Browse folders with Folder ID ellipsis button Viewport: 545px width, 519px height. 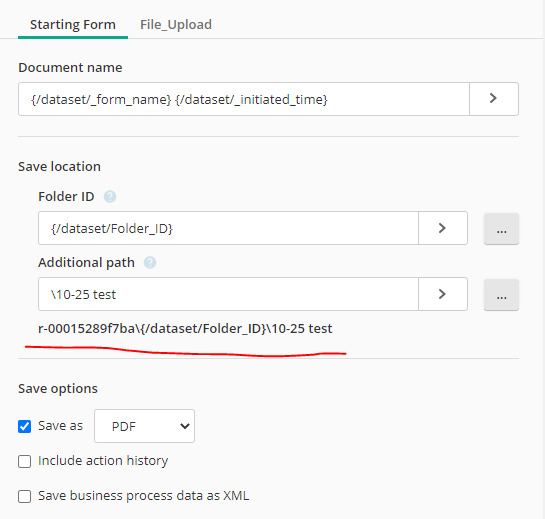pos(501,229)
